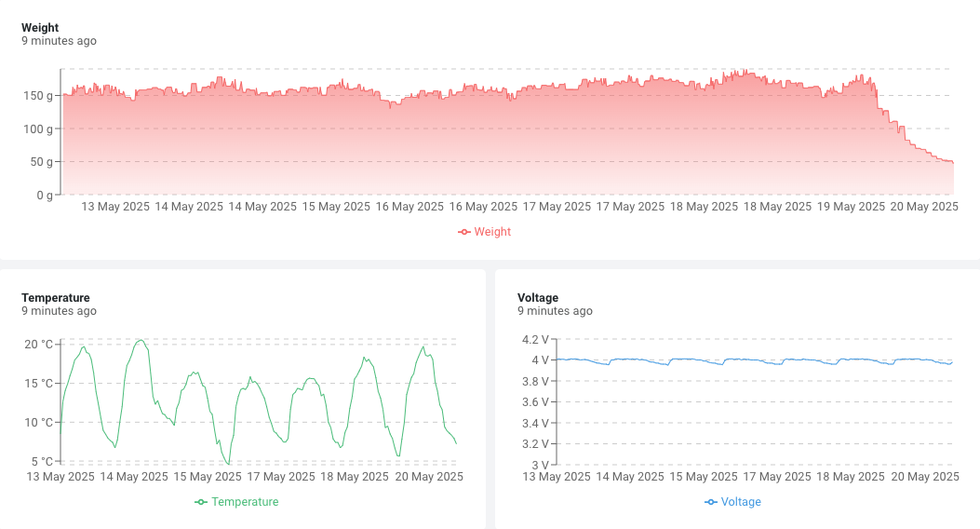The height and width of the screenshot is (529, 980).
Task: Click '9 minutes ago' under Weight title
Action: [59, 41]
